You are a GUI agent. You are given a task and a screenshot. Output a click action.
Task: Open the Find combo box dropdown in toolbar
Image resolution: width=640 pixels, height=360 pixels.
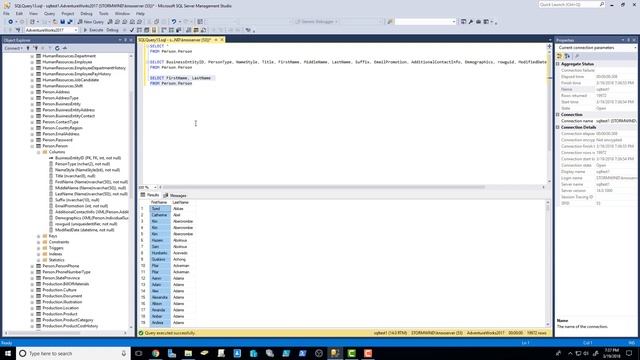pyautogui.click(x=453, y=22)
